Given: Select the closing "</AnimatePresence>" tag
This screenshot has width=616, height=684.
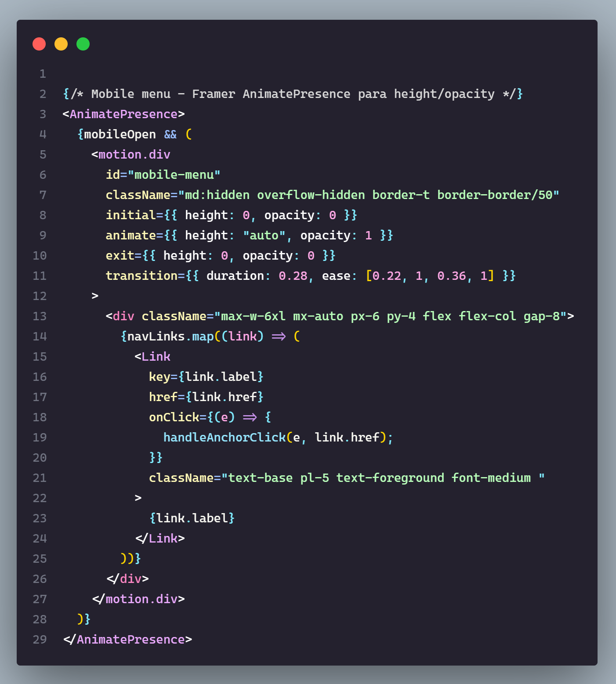Looking at the screenshot, I should click(127, 640).
